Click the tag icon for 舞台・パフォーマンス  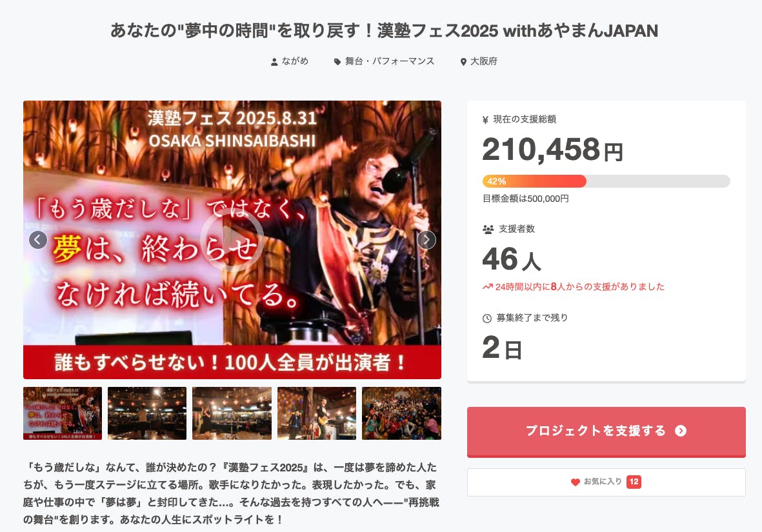(337, 62)
